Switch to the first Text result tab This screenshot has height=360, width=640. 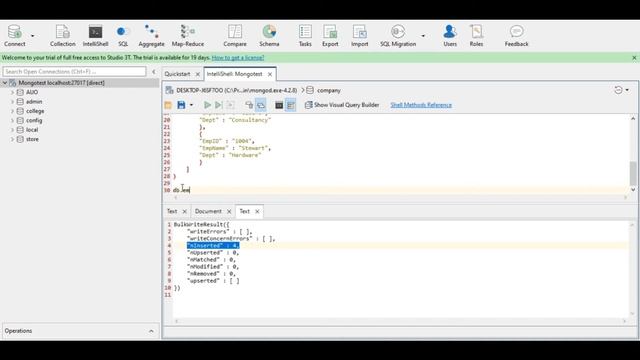point(172,211)
